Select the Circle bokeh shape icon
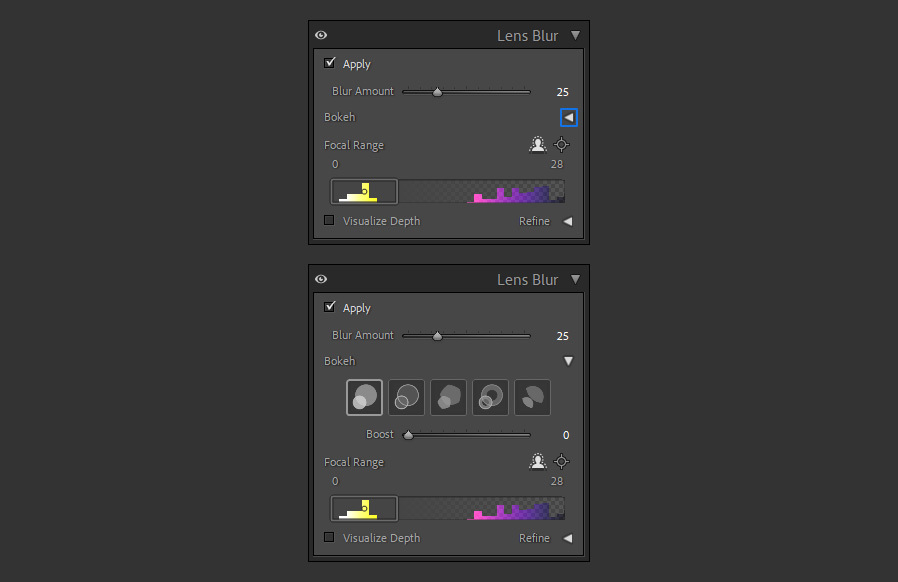The height and width of the screenshot is (582, 898). pos(364,397)
